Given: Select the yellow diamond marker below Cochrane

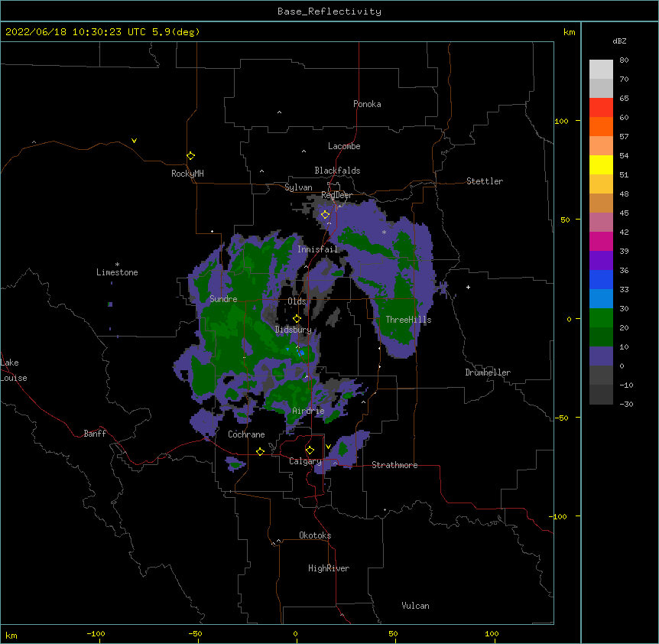Looking at the screenshot, I should coord(261,452).
